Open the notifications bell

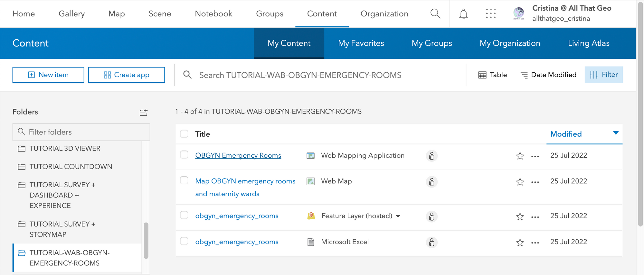pyautogui.click(x=463, y=14)
